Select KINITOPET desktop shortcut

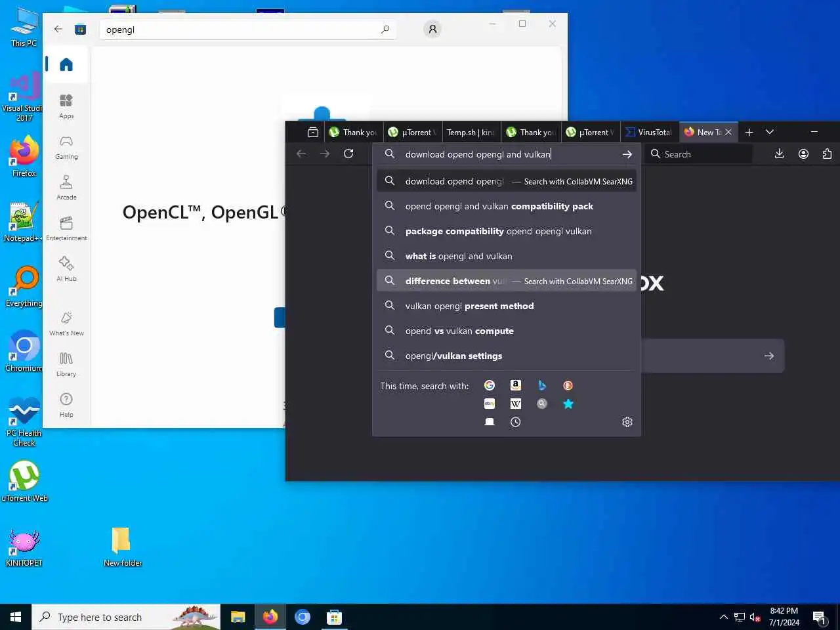point(24,548)
